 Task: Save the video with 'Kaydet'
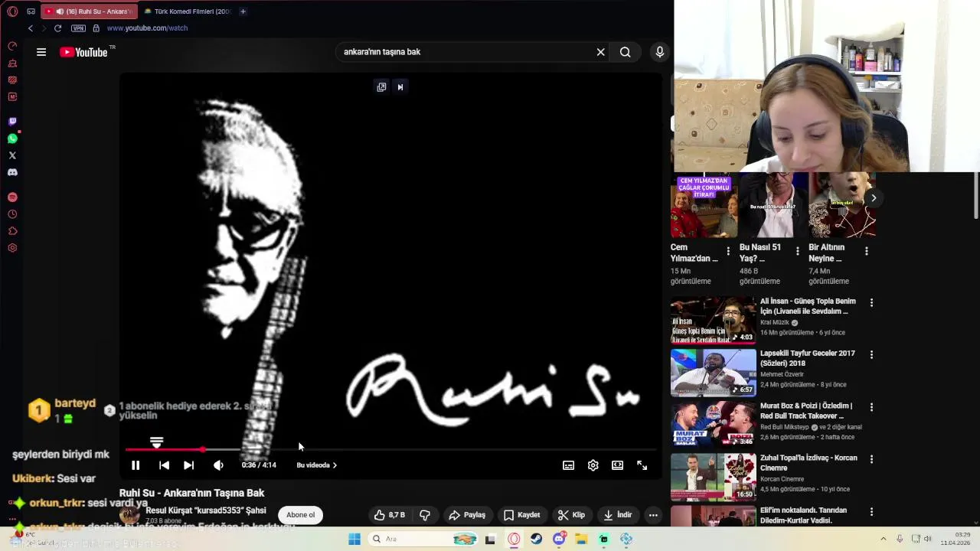(521, 515)
